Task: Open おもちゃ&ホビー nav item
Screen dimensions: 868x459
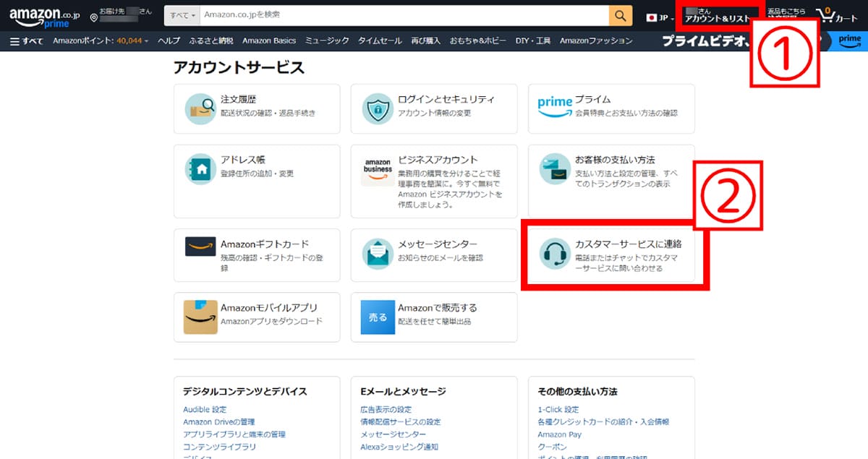Action: 478,41
